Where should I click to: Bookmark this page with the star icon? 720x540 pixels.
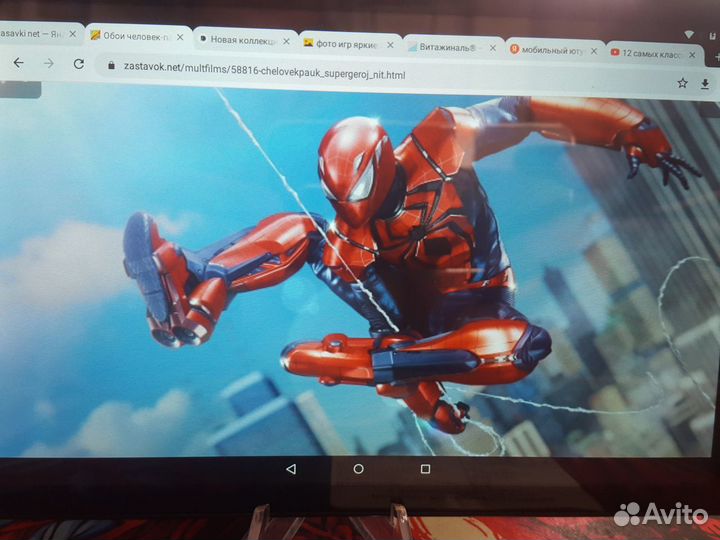tap(682, 83)
